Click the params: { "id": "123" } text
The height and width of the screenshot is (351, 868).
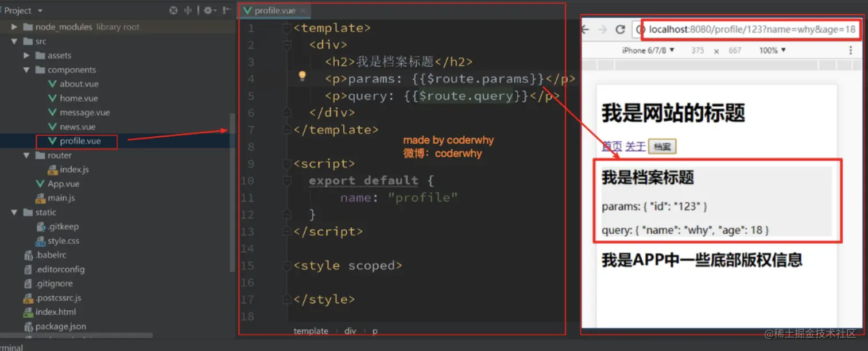pyautogui.click(x=654, y=207)
